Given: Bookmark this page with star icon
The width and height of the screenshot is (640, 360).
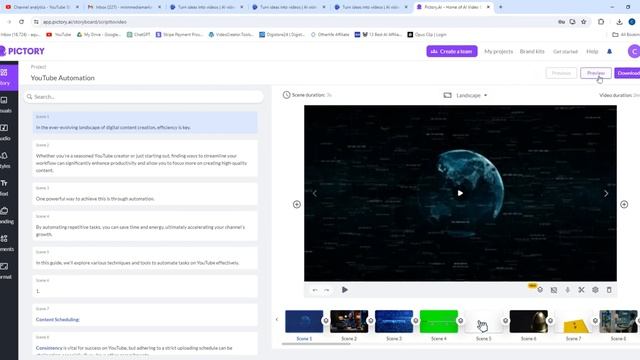Looking at the screenshot, I should 584,22.
